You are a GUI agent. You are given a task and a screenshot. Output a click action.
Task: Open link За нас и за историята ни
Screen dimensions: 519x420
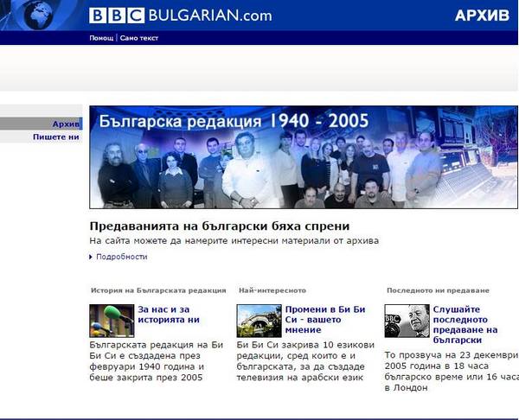169,315
